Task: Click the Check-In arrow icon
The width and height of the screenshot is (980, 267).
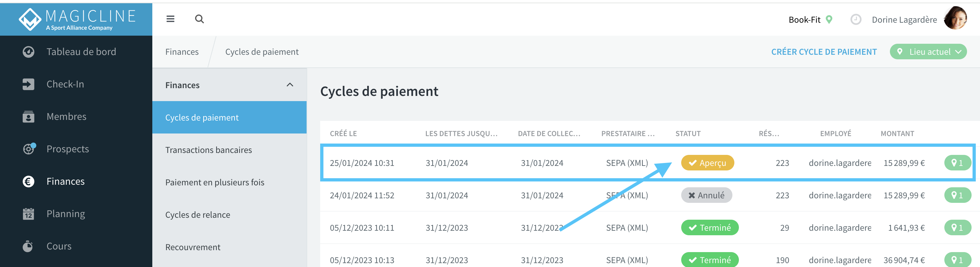Action: (x=29, y=84)
